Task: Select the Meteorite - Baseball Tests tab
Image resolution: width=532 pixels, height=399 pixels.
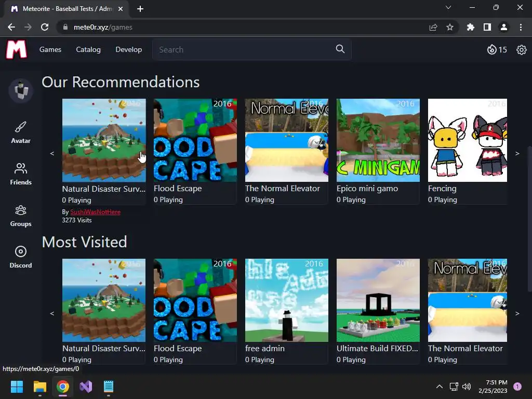Action: (x=67, y=9)
